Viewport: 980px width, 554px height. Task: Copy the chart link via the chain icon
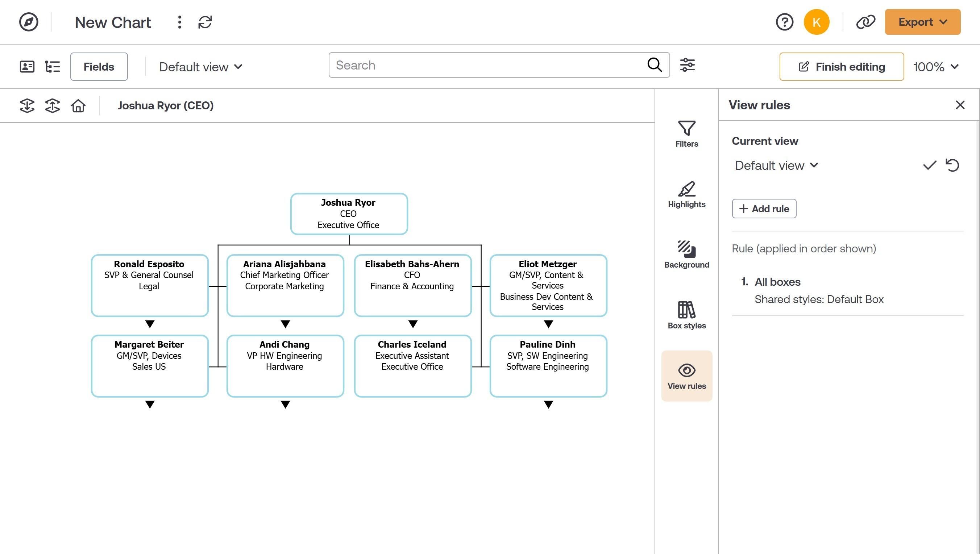point(865,22)
